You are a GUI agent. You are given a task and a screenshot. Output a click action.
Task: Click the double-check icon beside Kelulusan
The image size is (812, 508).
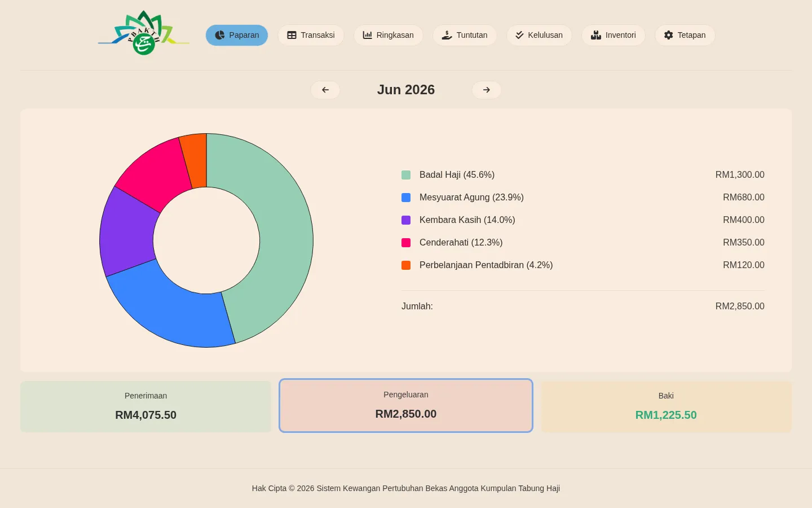[x=519, y=35]
